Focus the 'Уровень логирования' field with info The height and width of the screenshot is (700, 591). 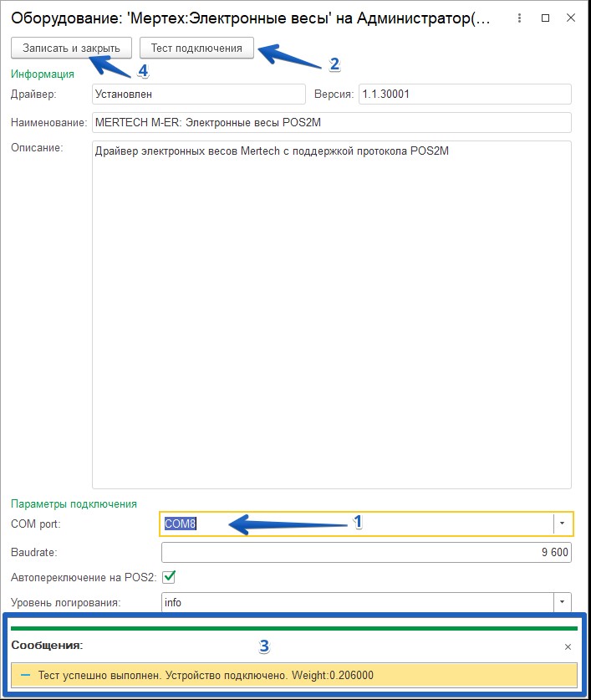point(355,602)
